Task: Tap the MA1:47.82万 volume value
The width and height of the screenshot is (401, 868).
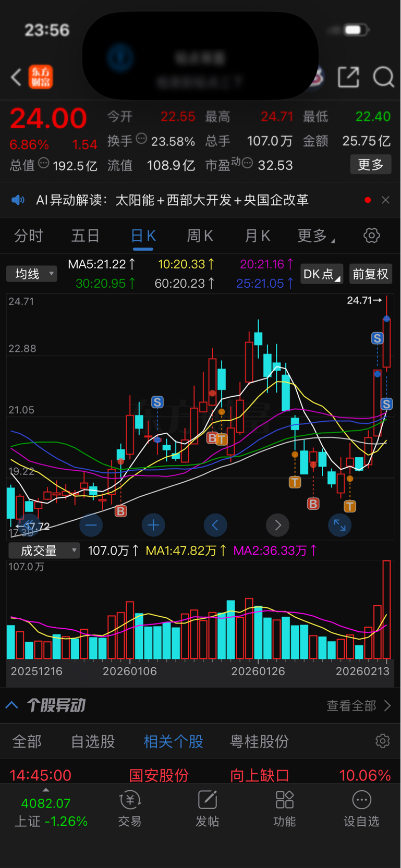Action: tap(186, 551)
